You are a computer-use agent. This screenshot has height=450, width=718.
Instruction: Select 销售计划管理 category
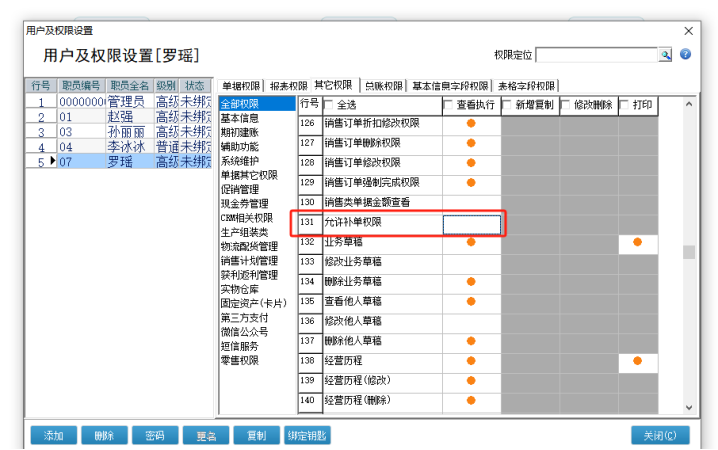pos(249,261)
